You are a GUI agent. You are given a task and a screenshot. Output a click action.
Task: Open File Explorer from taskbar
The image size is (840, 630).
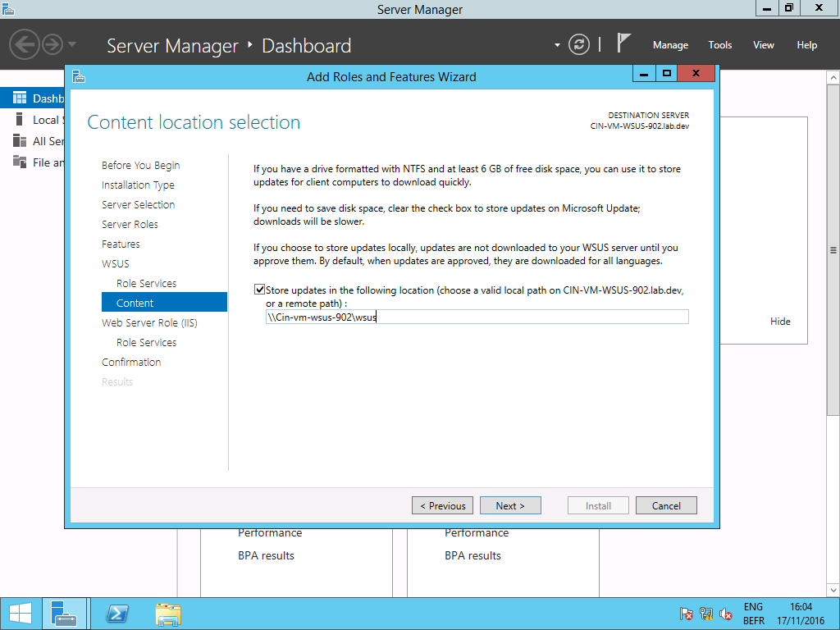point(168,614)
